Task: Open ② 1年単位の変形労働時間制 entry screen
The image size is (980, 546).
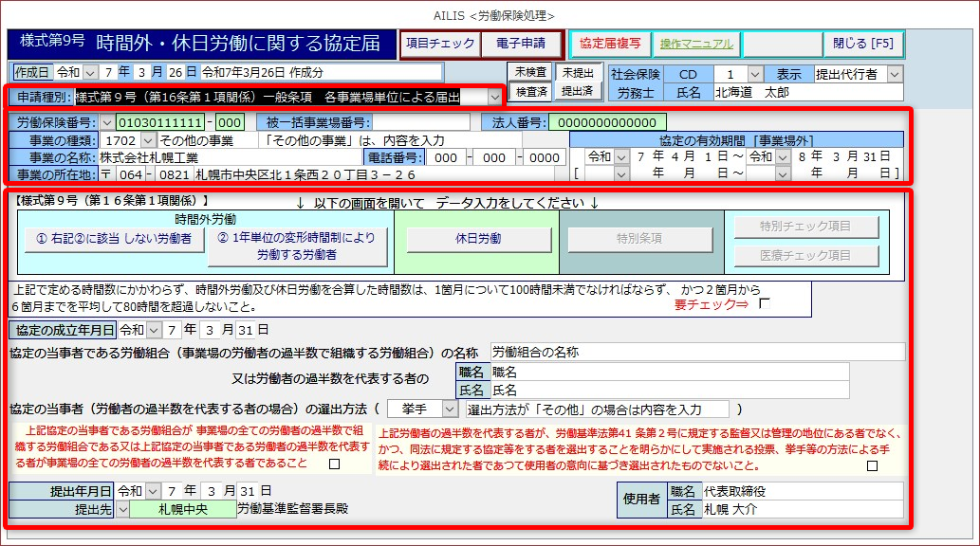Action: point(297,246)
